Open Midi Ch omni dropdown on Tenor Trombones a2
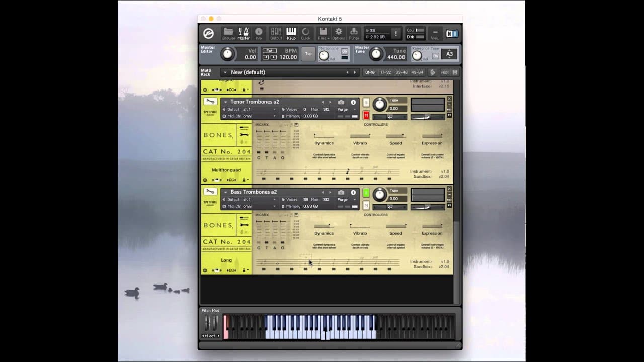Screen dimensions: 644x362 (250, 116)
